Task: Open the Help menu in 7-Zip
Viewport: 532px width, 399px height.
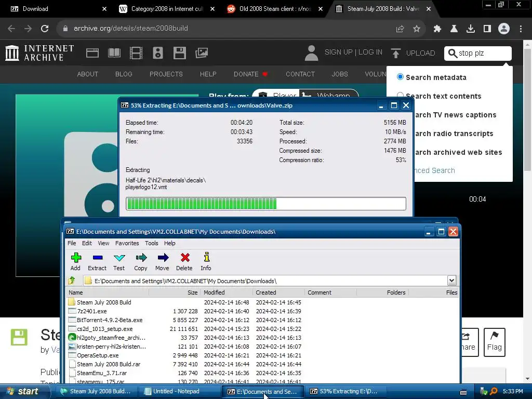Action: click(170, 243)
